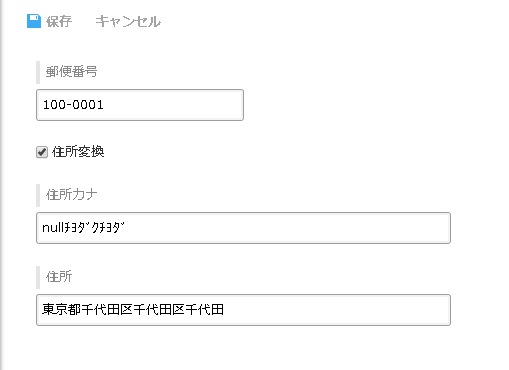Click the 郵便番号 field heading
This screenshot has width=509, height=370.
71,72
